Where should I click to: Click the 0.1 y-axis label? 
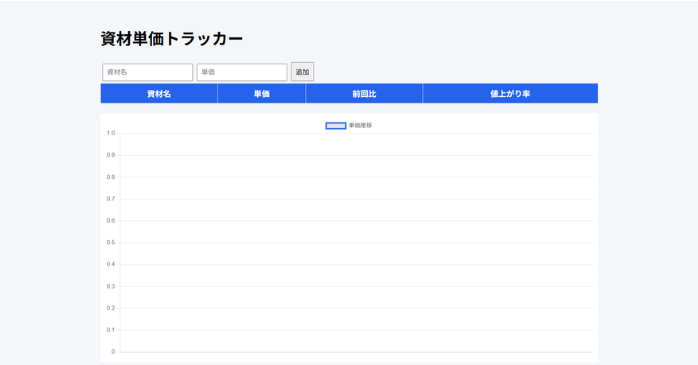pyautogui.click(x=111, y=330)
